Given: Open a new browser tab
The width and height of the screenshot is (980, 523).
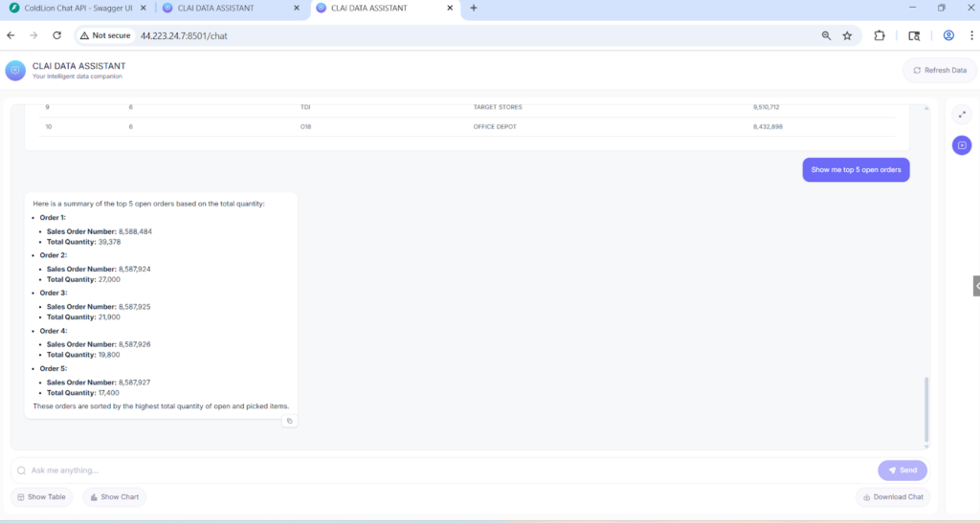Looking at the screenshot, I should coord(474,8).
